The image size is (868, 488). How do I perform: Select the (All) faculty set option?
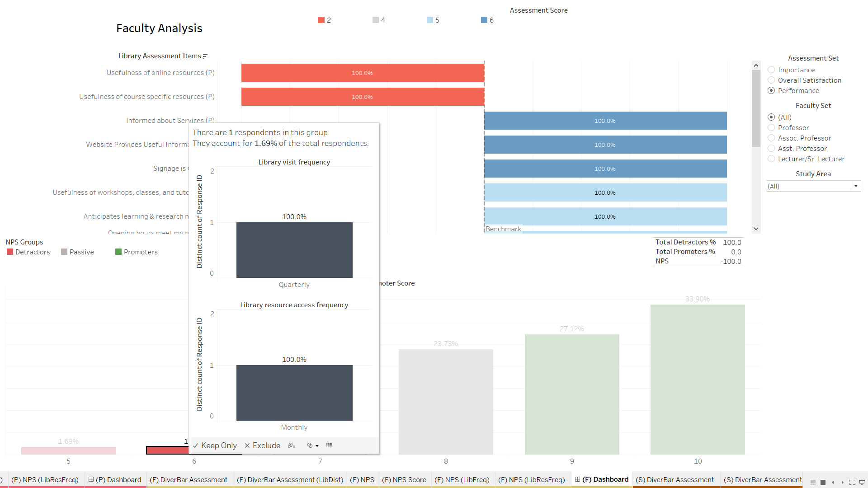771,117
